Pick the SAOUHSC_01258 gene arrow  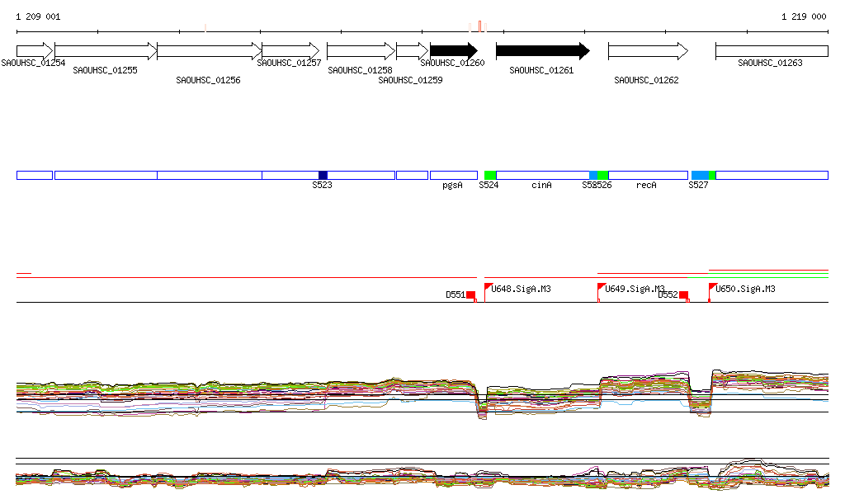(x=361, y=51)
